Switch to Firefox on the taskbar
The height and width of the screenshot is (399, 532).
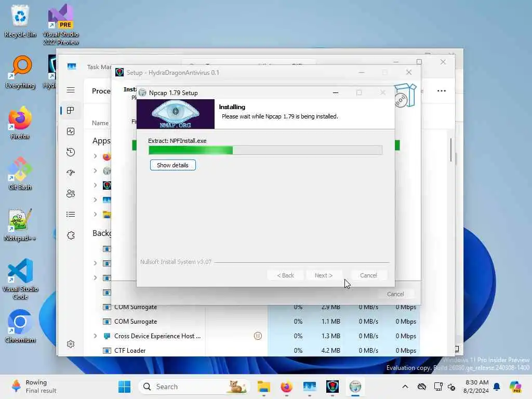tap(286, 387)
